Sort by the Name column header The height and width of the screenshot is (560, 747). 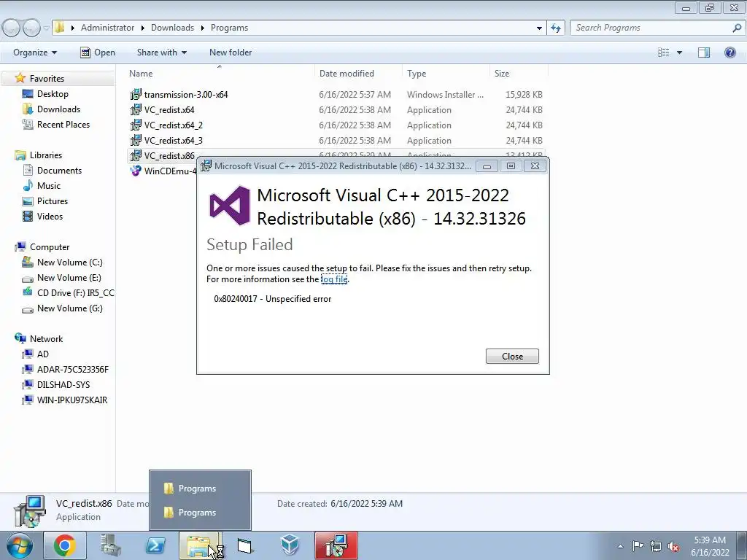[x=141, y=74]
